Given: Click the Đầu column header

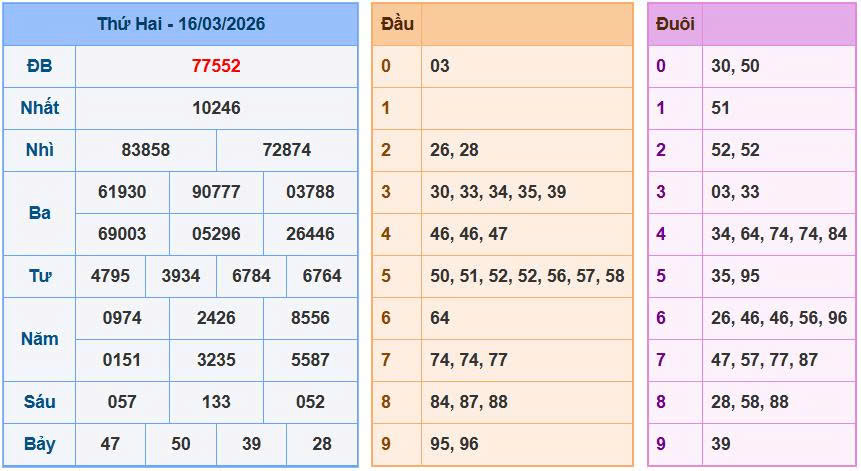Looking at the screenshot, I should (397, 24).
